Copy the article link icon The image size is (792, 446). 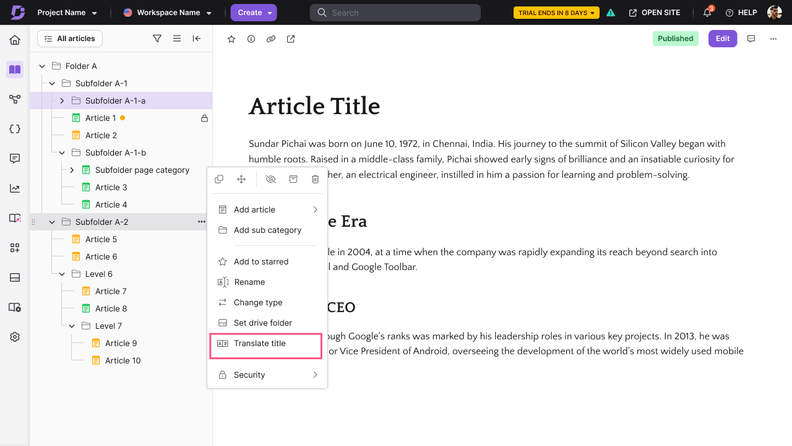271,39
